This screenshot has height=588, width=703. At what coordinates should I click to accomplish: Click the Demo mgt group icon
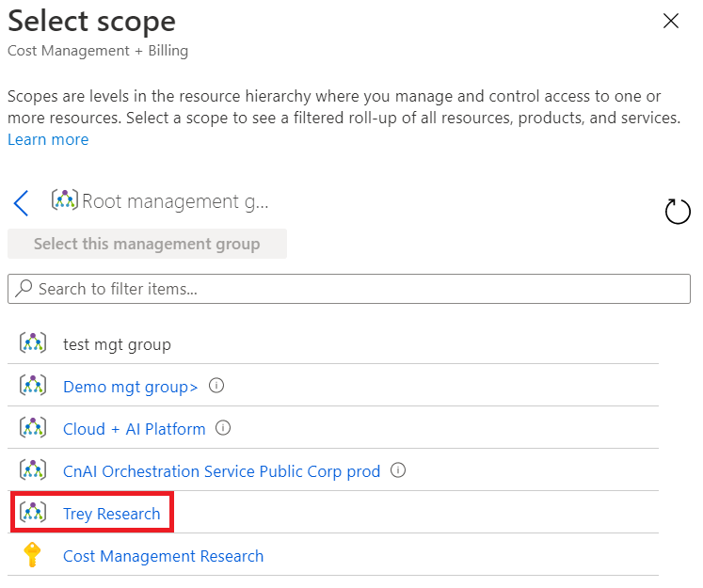33,386
